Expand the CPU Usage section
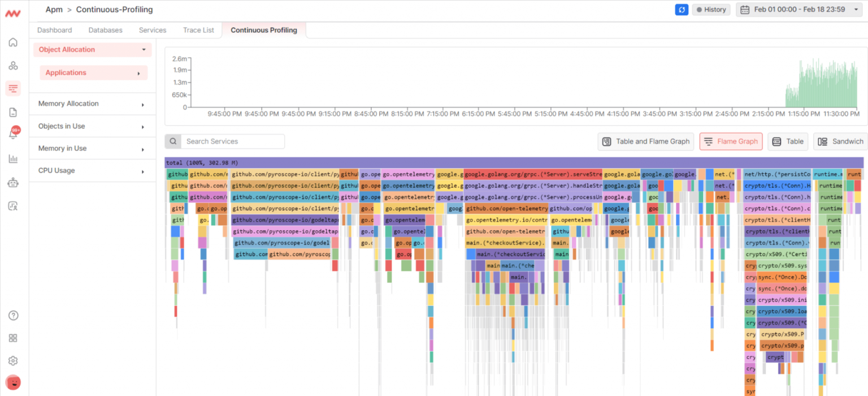The width and height of the screenshot is (868, 396). point(92,170)
